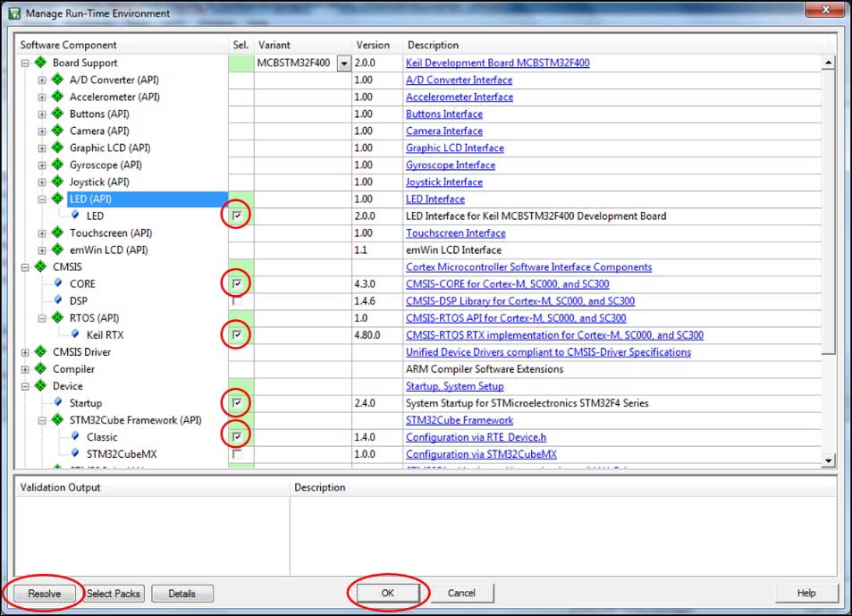Expand the CMSIS Driver node

pyautogui.click(x=25, y=352)
